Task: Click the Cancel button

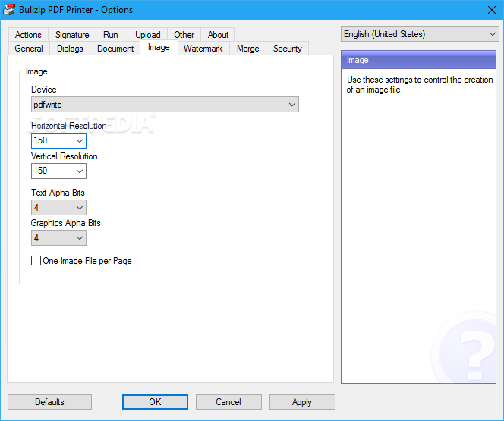Action: tap(228, 402)
